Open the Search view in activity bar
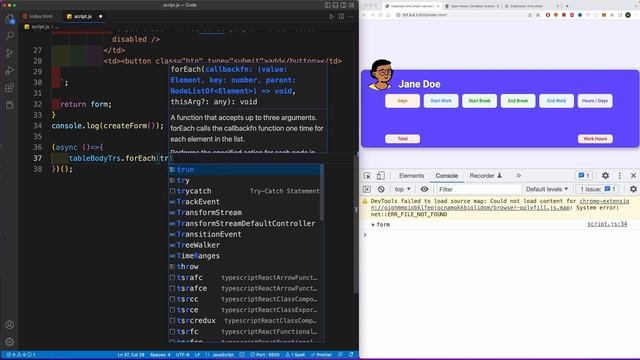Screen dimensions: 640x360 click(9, 36)
